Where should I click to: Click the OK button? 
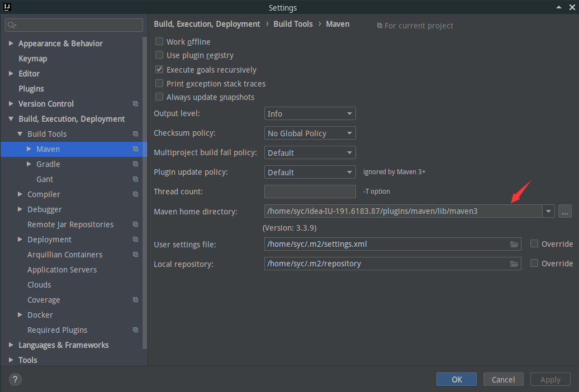[x=457, y=380]
